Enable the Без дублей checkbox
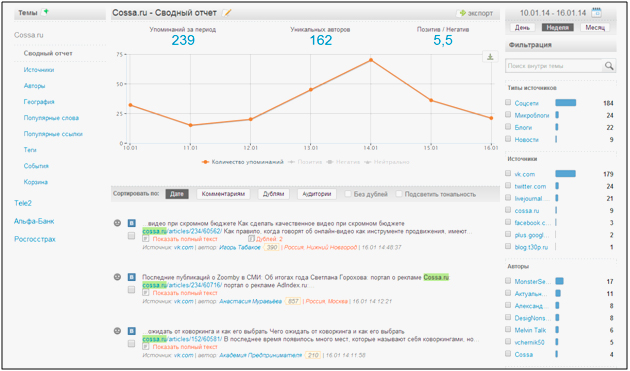This screenshot has height=371, width=630. 348,194
